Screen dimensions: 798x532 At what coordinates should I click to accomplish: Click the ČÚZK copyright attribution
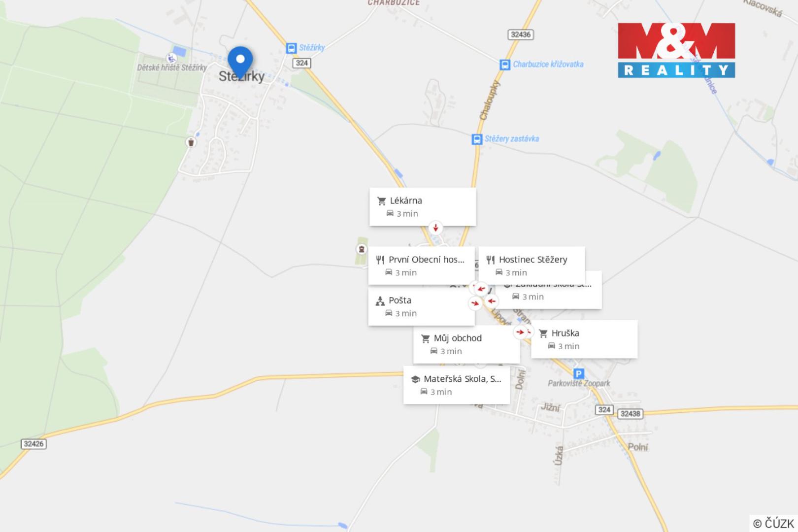point(773,523)
